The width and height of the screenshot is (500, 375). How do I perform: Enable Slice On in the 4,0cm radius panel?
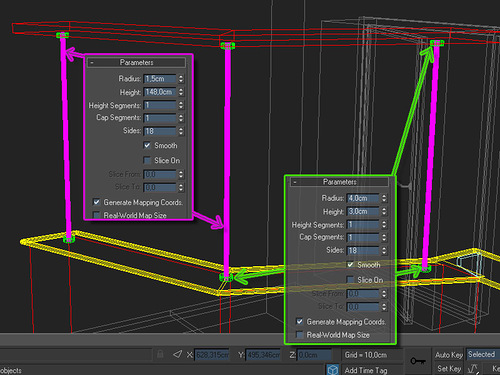pos(350,280)
